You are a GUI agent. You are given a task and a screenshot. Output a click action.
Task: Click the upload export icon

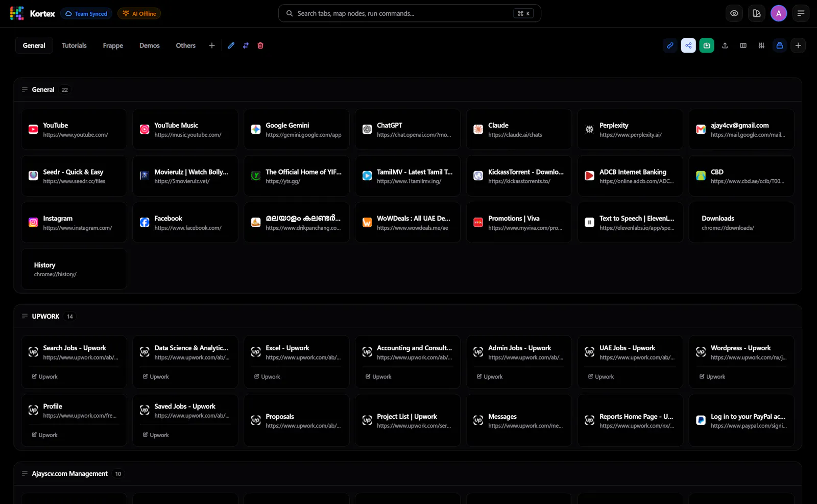725,45
